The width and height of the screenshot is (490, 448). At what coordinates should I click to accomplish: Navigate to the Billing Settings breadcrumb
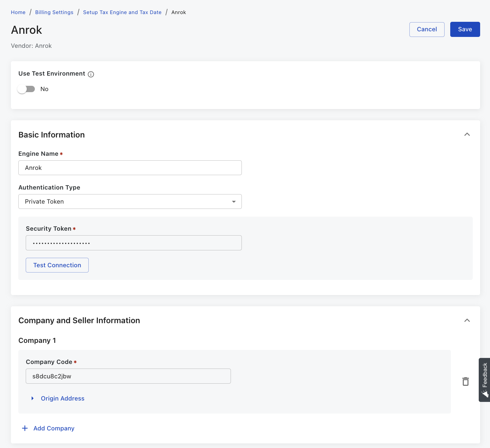pos(54,12)
